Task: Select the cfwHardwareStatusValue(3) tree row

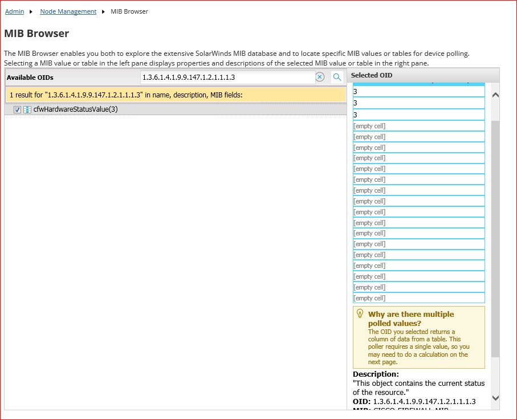Action: (176, 109)
